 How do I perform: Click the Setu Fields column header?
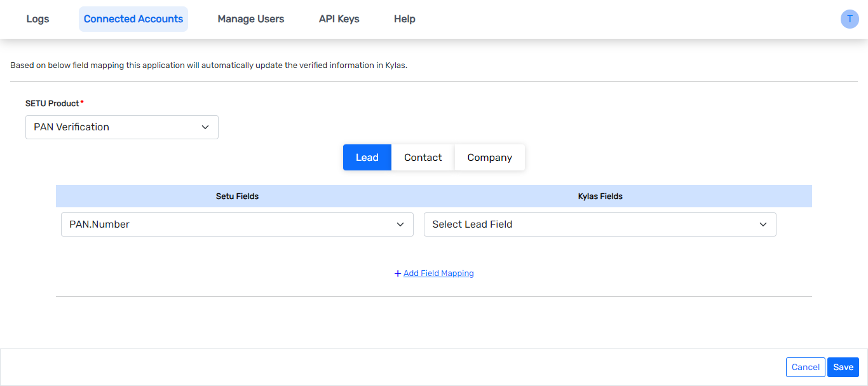pyautogui.click(x=237, y=196)
